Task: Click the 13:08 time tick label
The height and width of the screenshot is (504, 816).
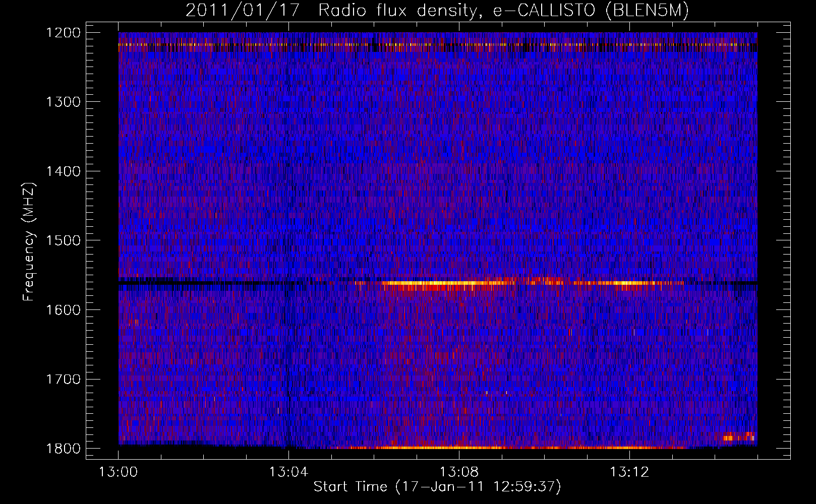Action: 459,472
